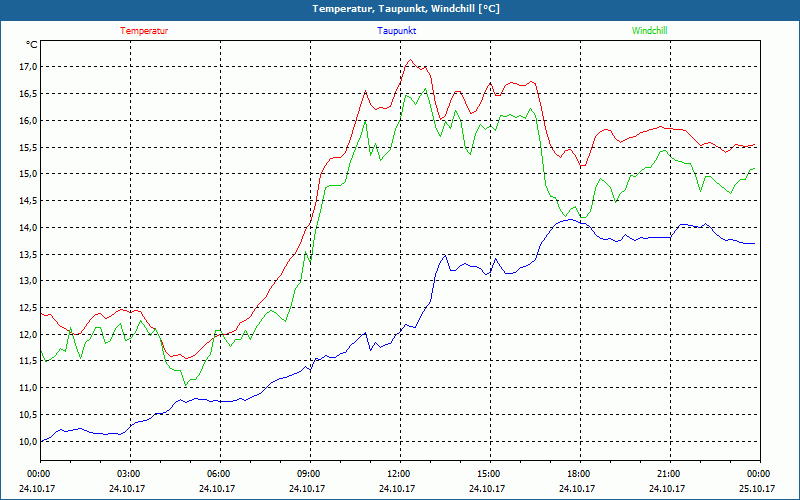Viewport: 800px width, 500px height.
Task: Click the 09:00 time axis label
Action: [310, 474]
